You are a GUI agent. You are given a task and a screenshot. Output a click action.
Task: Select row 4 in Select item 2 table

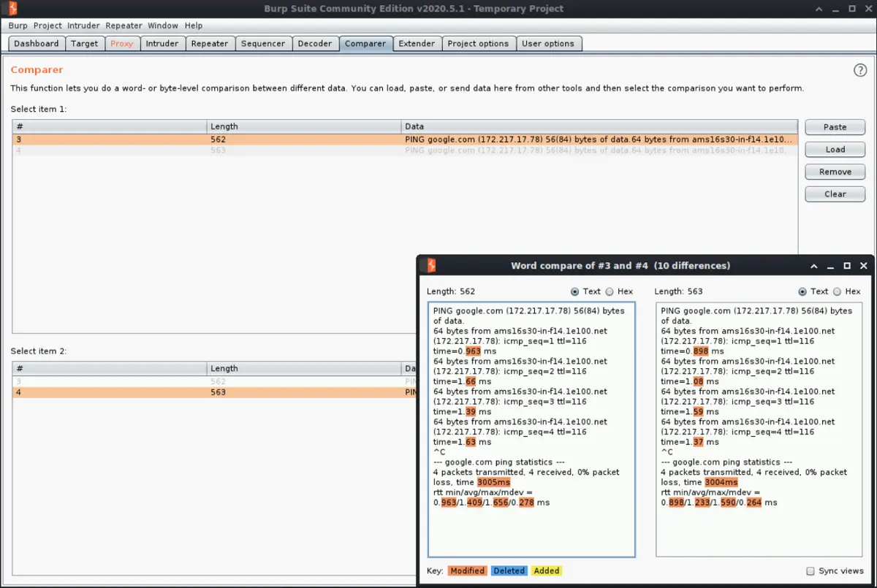pos(215,392)
